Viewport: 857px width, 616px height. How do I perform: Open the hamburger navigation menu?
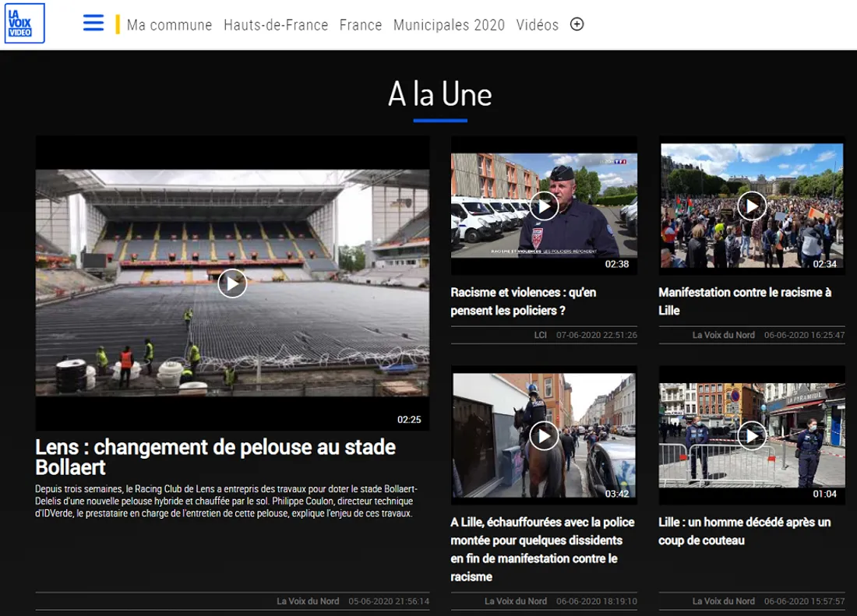pyautogui.click(x=93, y=23)
